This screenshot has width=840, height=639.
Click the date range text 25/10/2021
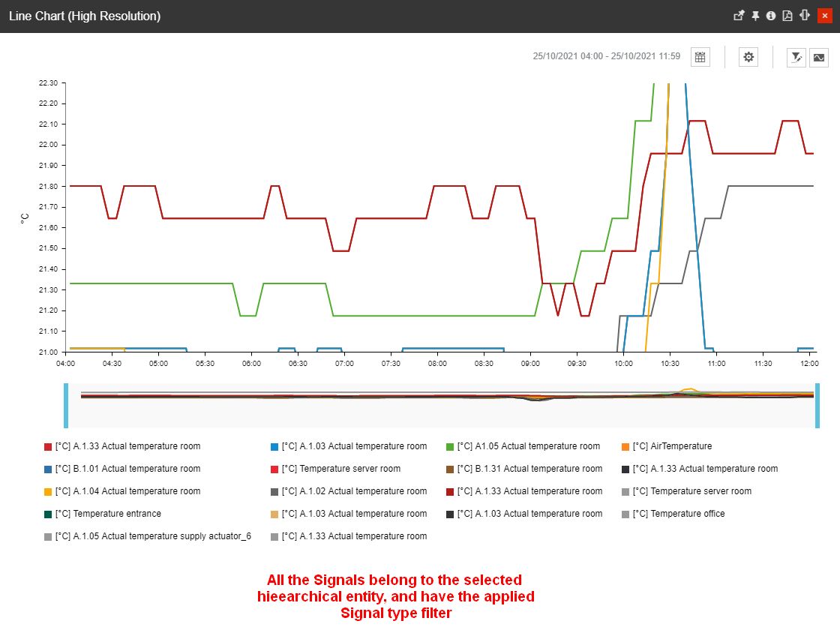pos(606,56)
